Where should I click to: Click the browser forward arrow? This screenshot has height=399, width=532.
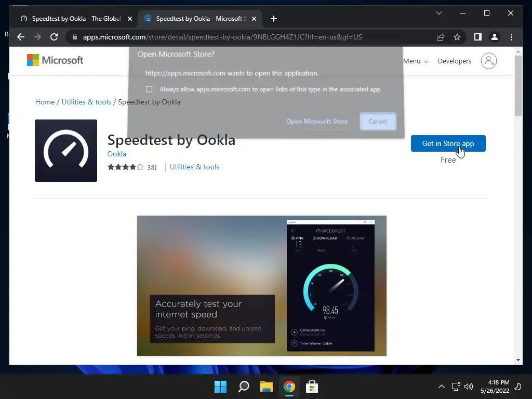click(x=37, y=37)
